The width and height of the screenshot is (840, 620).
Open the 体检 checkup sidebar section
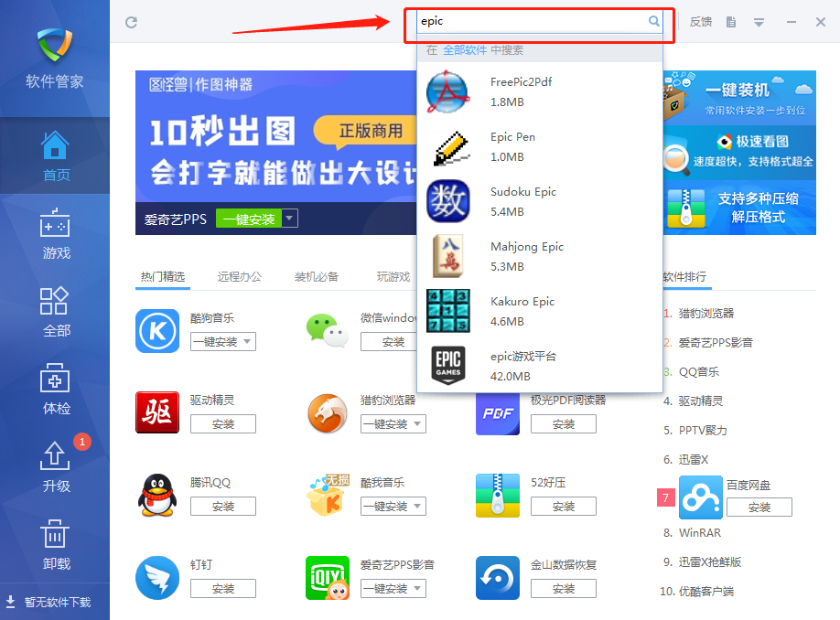(56, 391)
